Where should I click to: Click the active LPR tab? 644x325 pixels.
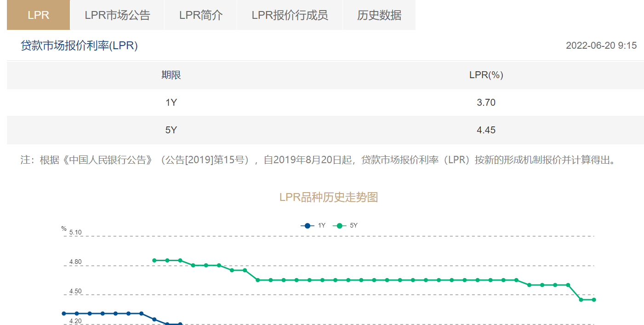[38, 15]
